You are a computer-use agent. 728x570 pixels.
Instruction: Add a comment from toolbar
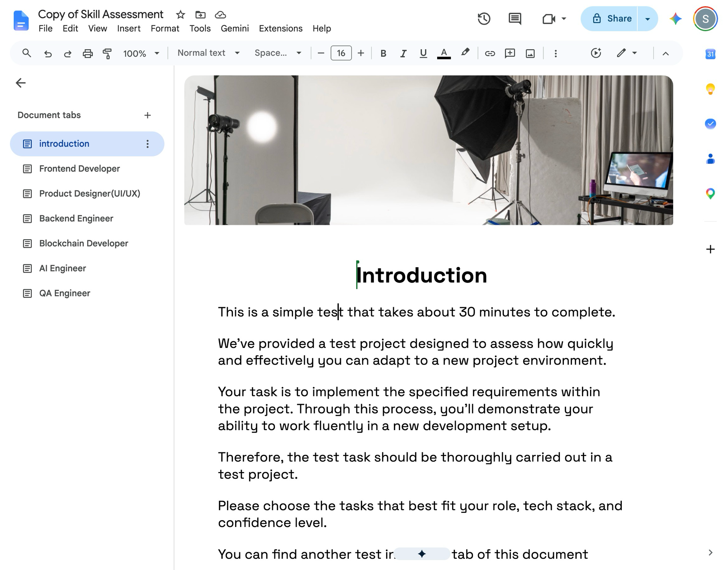pyautogui.click(x=510, y=53)
